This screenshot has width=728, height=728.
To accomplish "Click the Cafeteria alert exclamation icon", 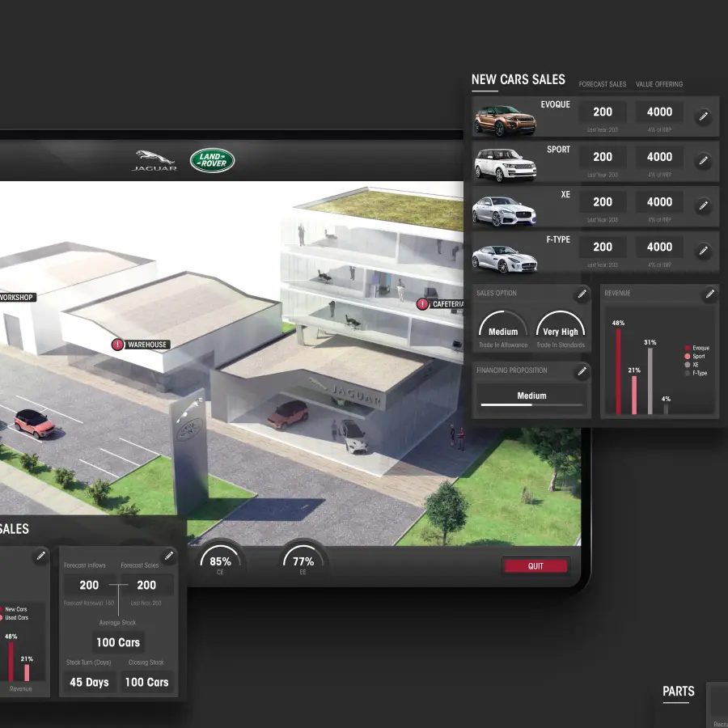I will tap(422, 304).
